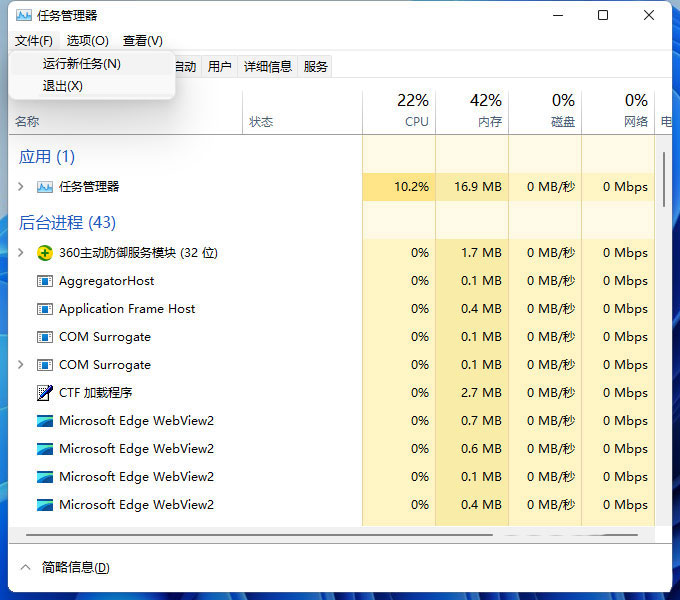The height and width of the screenshot is (600, 680).
Task: Switch to the 服务 tab
Action: point(316,67)
